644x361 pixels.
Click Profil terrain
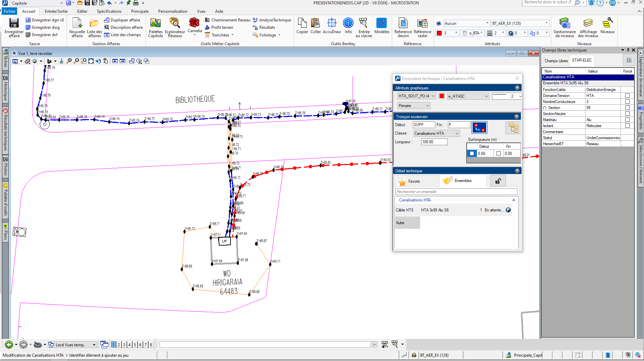coord(219,27)
